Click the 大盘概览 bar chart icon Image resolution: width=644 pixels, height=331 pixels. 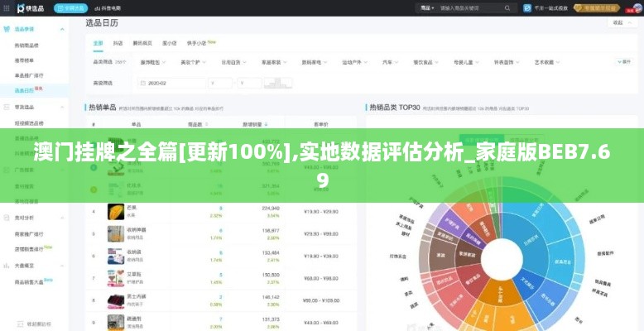(7, 266)
